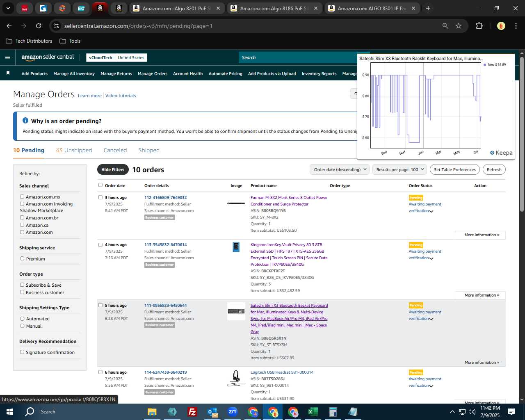The height and width of the screenshot is (420, 525).
Task: Open the Tech Distributors bookmark folder
Action: click(29, 41)
